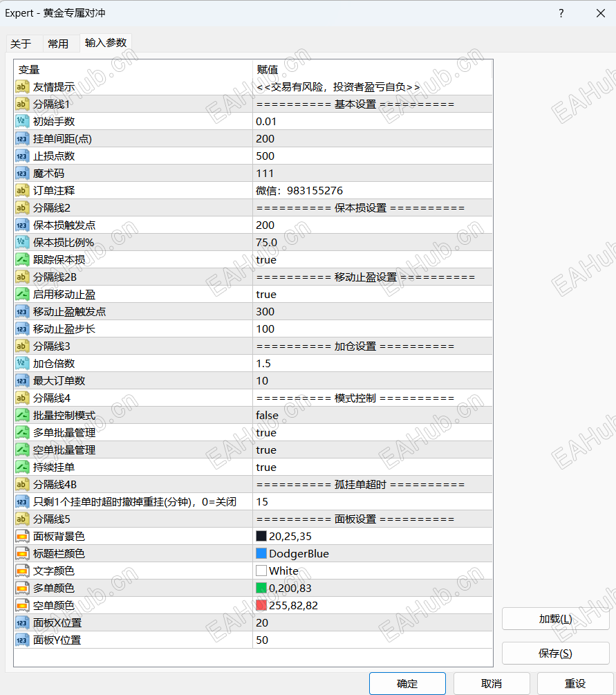Click the boolean icon beside 跟踪保本损

[x=21, y=259]
